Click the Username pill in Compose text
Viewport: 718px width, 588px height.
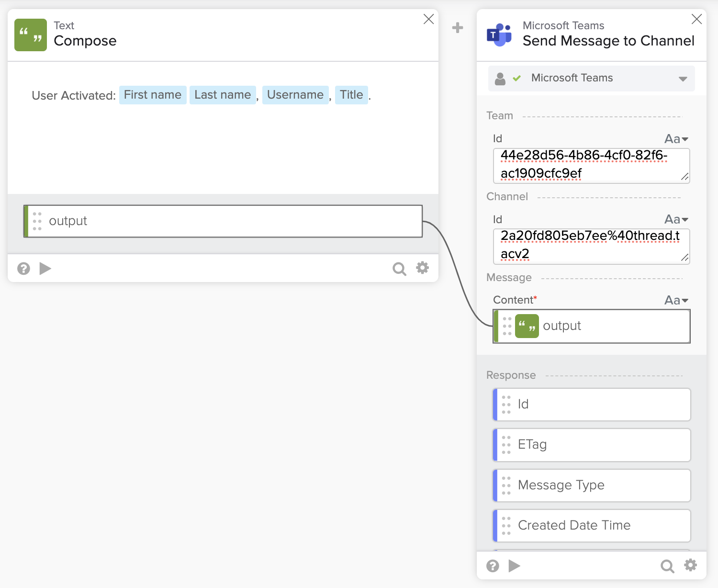click(x=295, y=95)
